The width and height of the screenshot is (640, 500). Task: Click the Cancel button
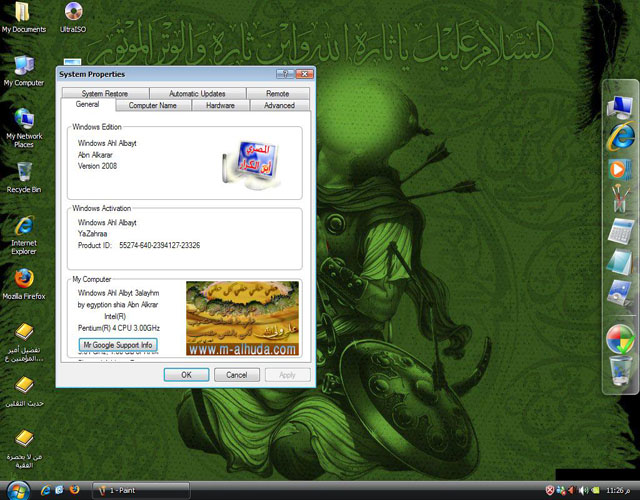(x=237, y=375)
